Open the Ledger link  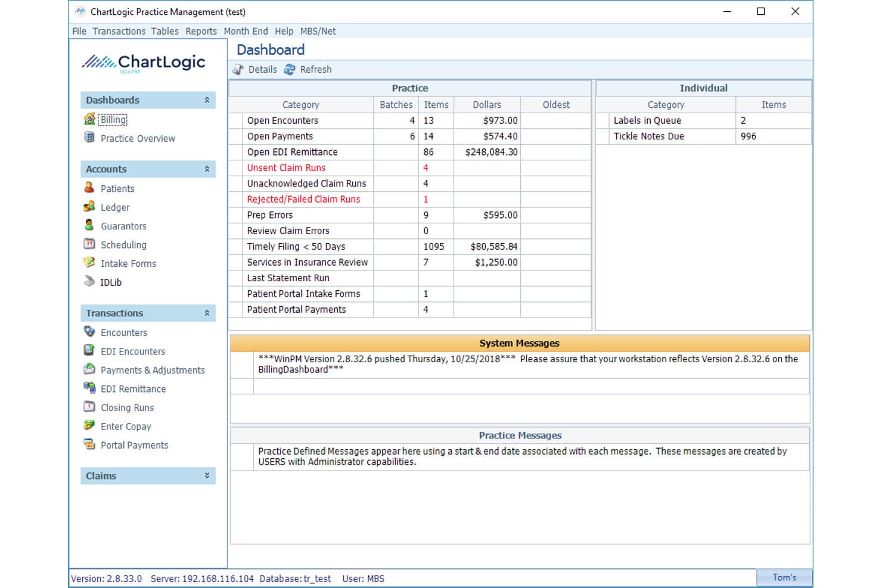point(115,207)
